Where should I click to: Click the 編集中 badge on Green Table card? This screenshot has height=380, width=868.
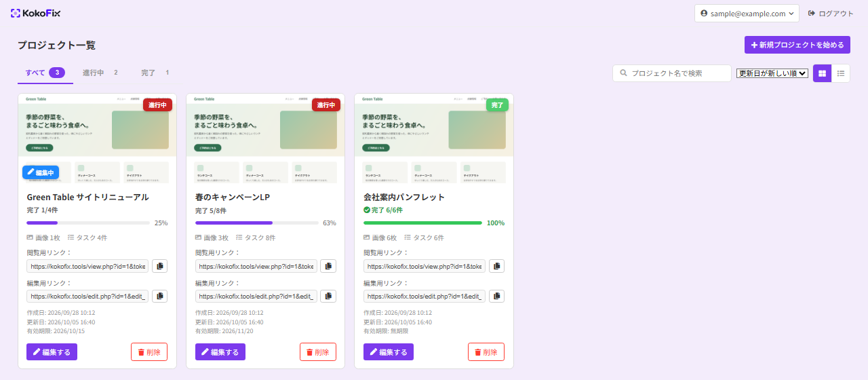pyautogui.click(x=41, y=172)
